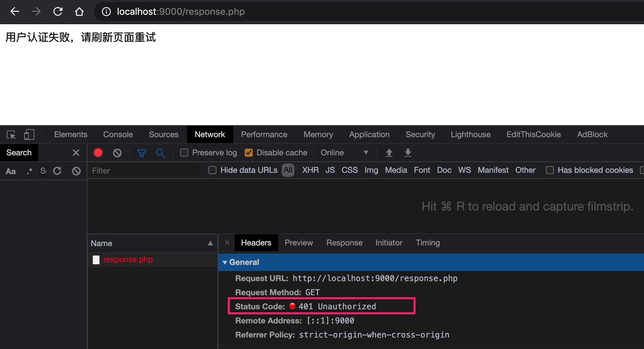The width and height of the screenshot is (644, 349).
Task: Toggle regular expression search option
Action: [x=30, y=171]
